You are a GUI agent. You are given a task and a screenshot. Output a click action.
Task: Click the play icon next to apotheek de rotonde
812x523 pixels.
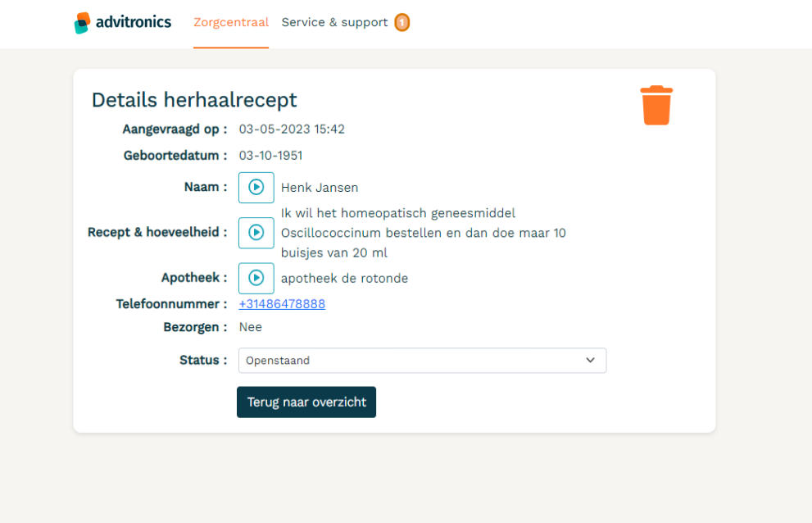[256, 278]
